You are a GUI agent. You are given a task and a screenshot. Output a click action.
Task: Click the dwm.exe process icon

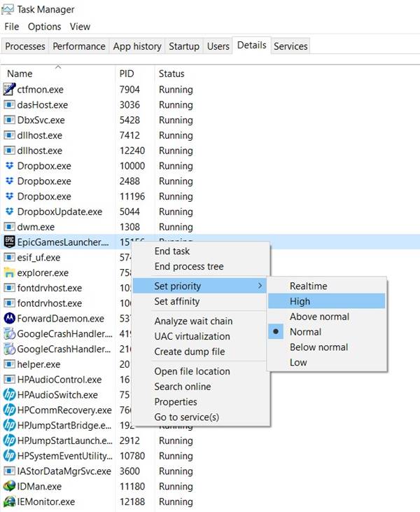(9, 227)
